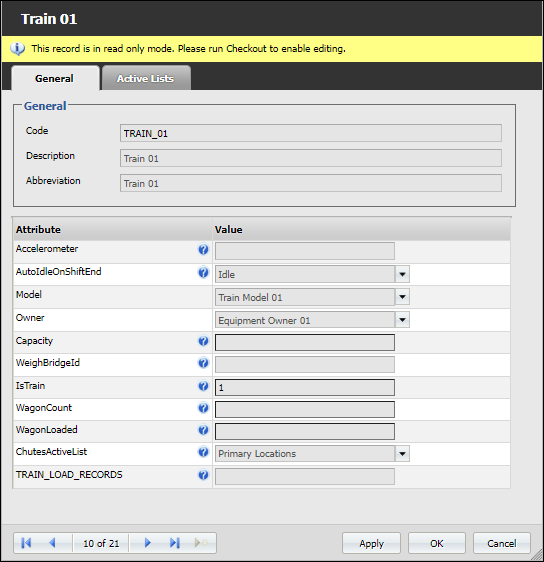The width and height of the screenshot is (544, 562).
Task: Show help for WeighBridgeId attribute
Action: coord(203,363)
